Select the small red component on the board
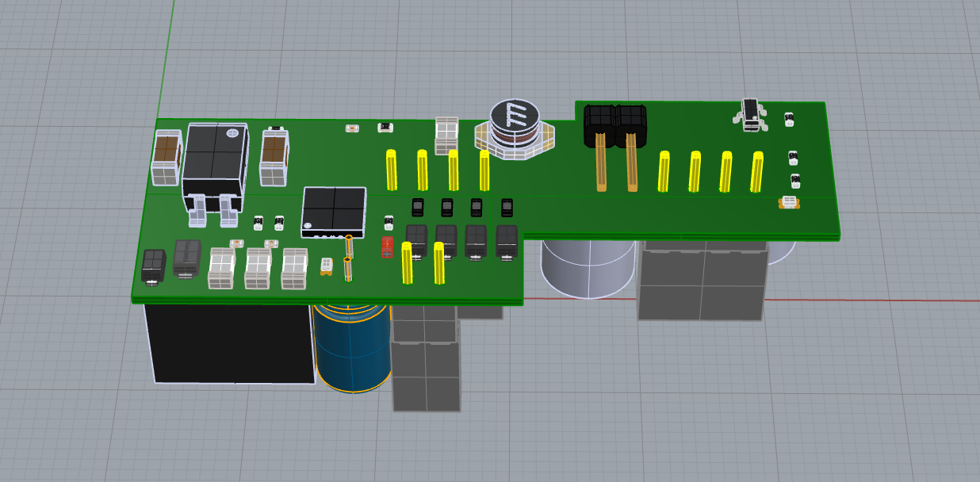The width and height of the screenshot is (980, 482). (388, 247)
